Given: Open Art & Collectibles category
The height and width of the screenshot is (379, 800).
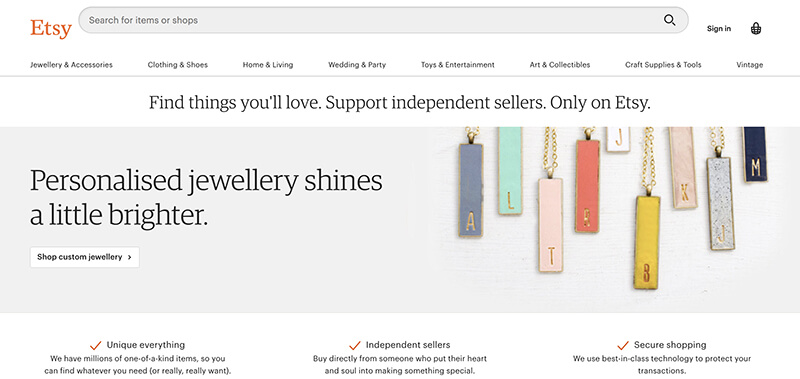Looking at the screenshot, I should coord(560,65).
